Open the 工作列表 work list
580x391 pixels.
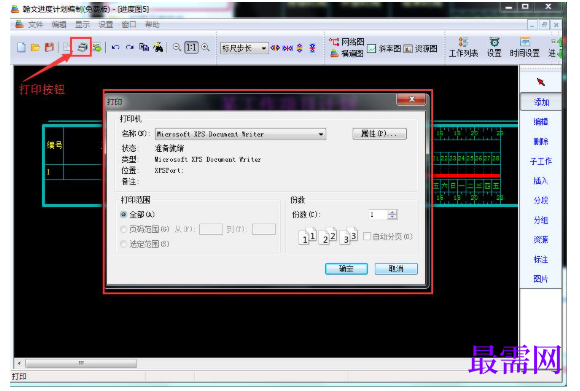[463, 48]
